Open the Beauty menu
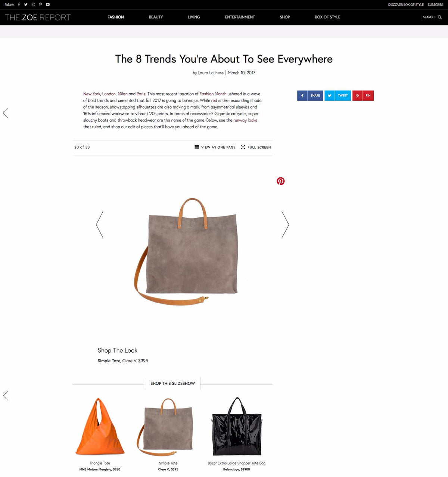448x477 pixels. click(156, 17)
